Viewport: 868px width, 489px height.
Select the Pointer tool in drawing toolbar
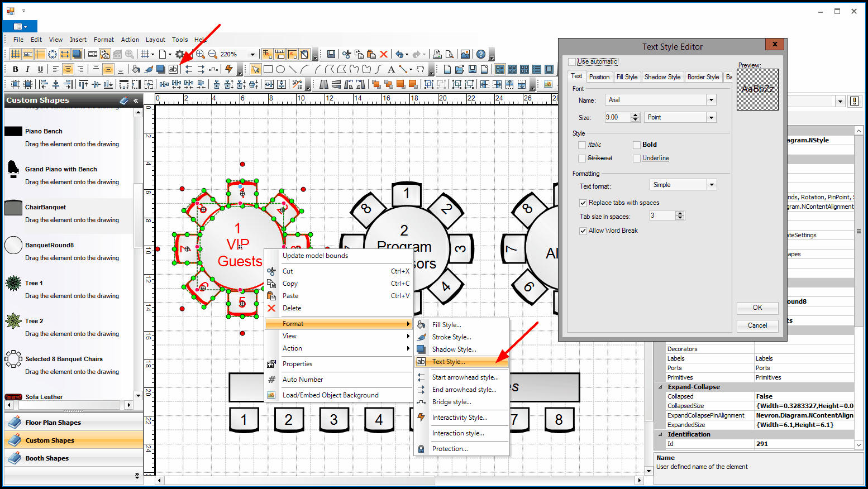click(256, 69)
